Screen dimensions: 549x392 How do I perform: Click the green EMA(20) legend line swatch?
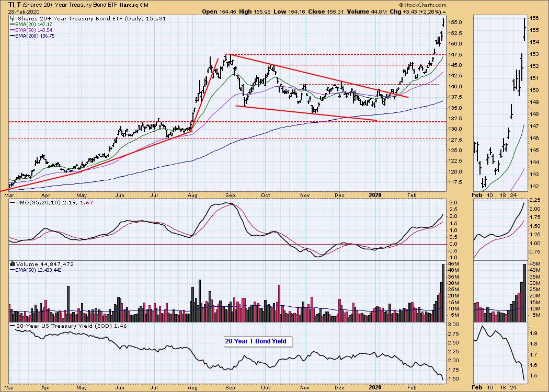(x=12, y=25)
